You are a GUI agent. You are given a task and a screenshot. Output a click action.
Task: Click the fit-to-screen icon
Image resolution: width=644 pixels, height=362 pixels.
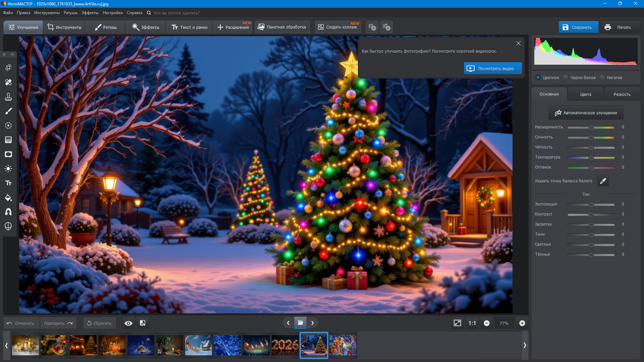point(457,323)
